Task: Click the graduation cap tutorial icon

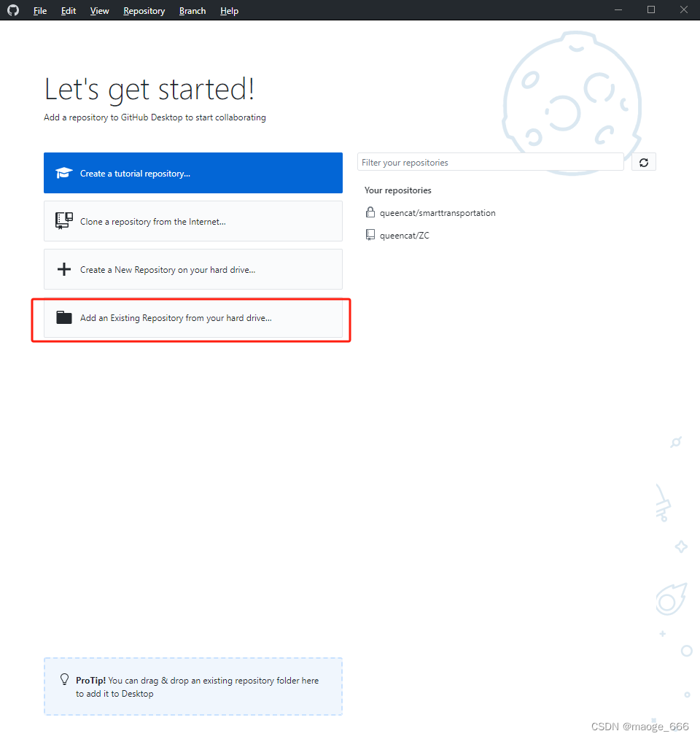Action: (x=64, y=173)
